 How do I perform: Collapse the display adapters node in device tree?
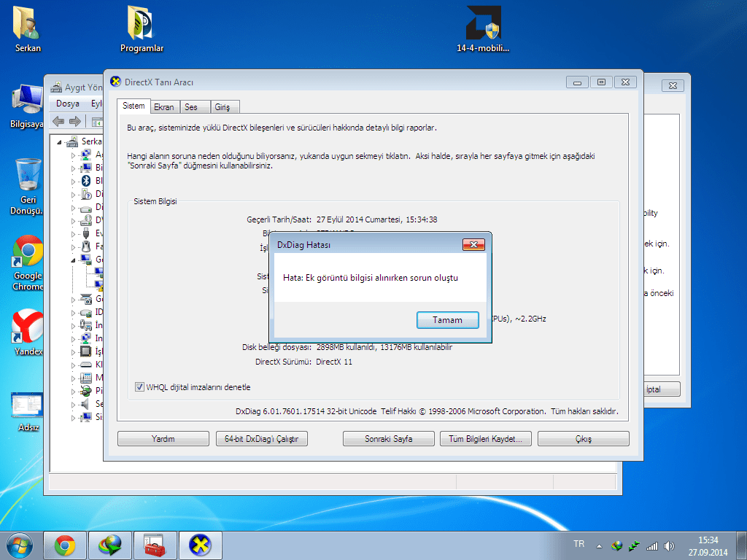[74, 260]
